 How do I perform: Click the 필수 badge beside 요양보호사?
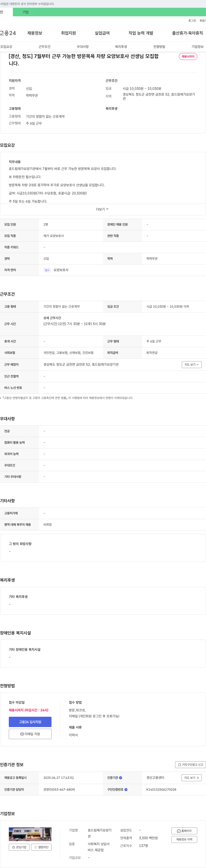coord(47,270)
